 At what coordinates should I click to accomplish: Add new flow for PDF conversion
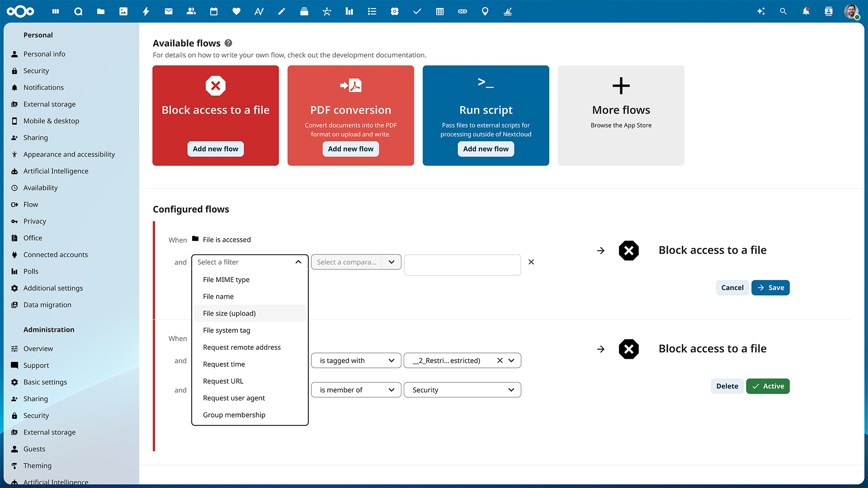coord(350,149)
